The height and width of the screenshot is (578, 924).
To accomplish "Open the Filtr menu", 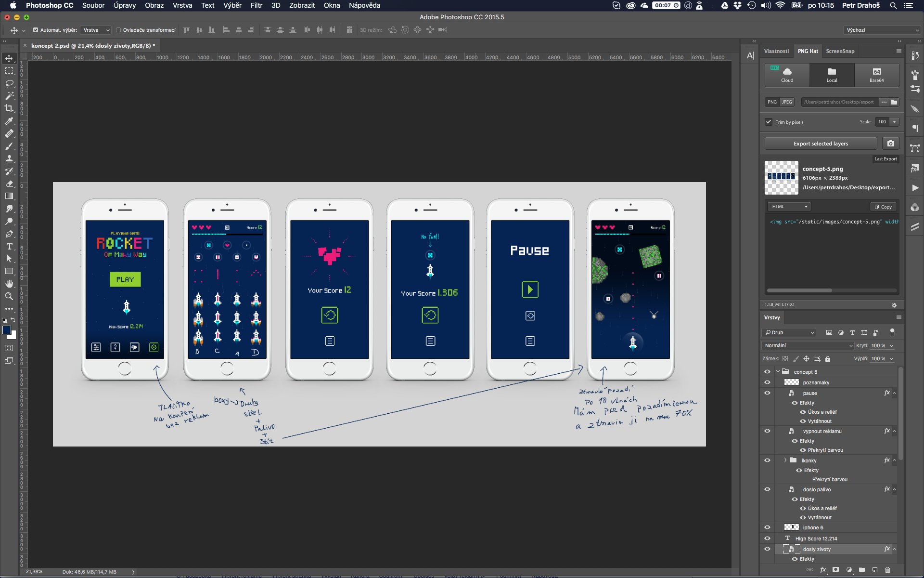I will pyautogui.click(x=256, y=5).
